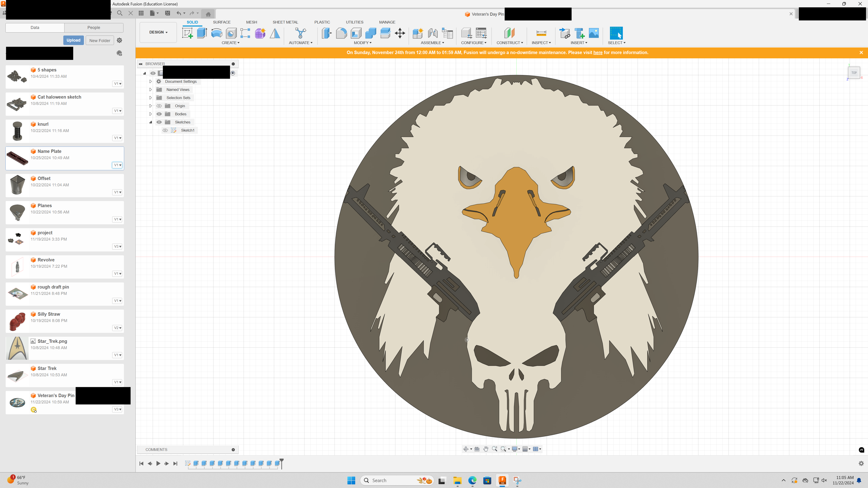This screenshot has width=868, height=488.
Task: Select the Move/Copy tool
Action: [400, 33]
